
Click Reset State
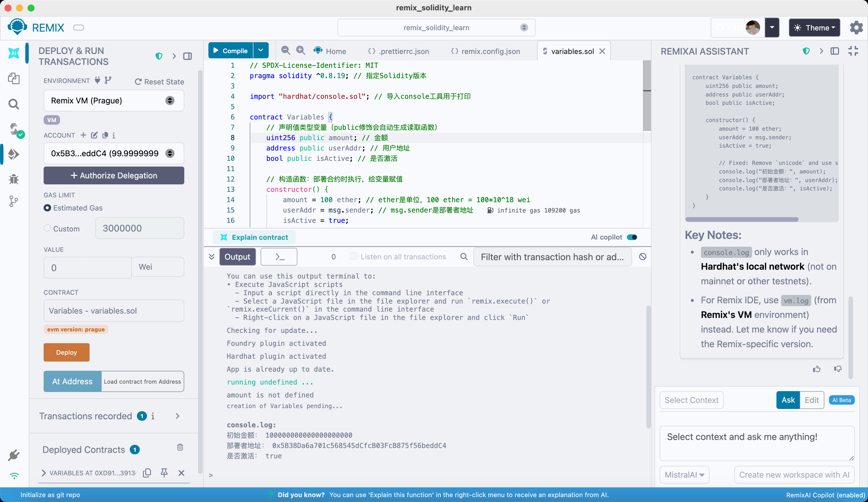(159, 82)
